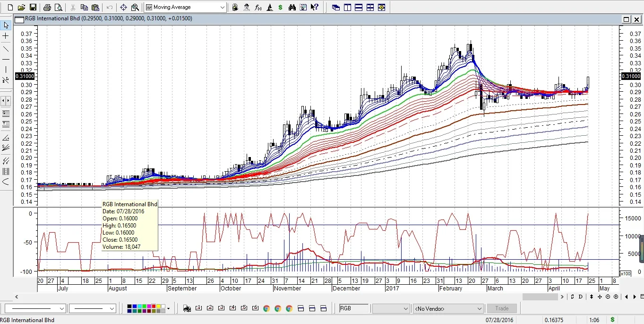Click the 0.16375 value in status bar

click(x=553, y=320)
